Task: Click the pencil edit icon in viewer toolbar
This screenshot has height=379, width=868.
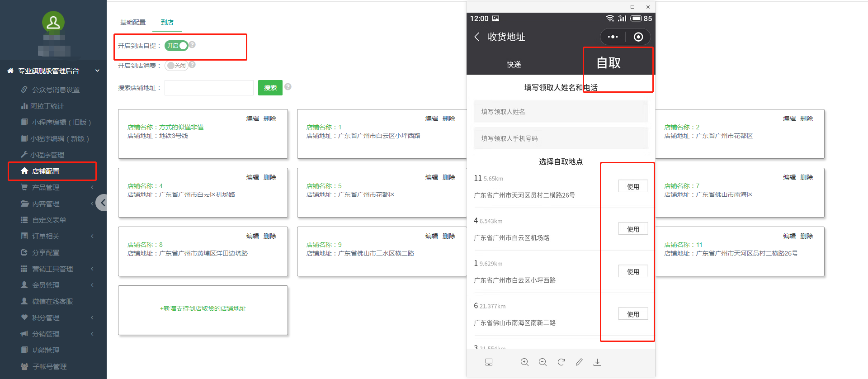Action: (x=579, y=362)
